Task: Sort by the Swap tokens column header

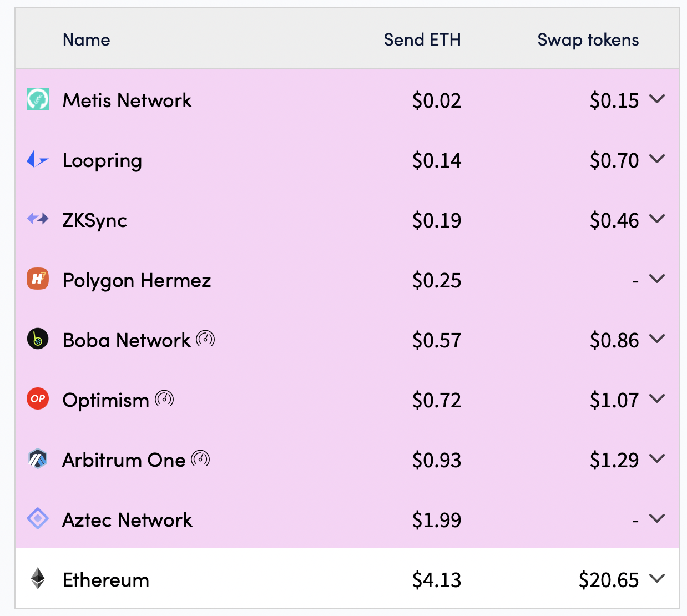Action: point(588,40)
